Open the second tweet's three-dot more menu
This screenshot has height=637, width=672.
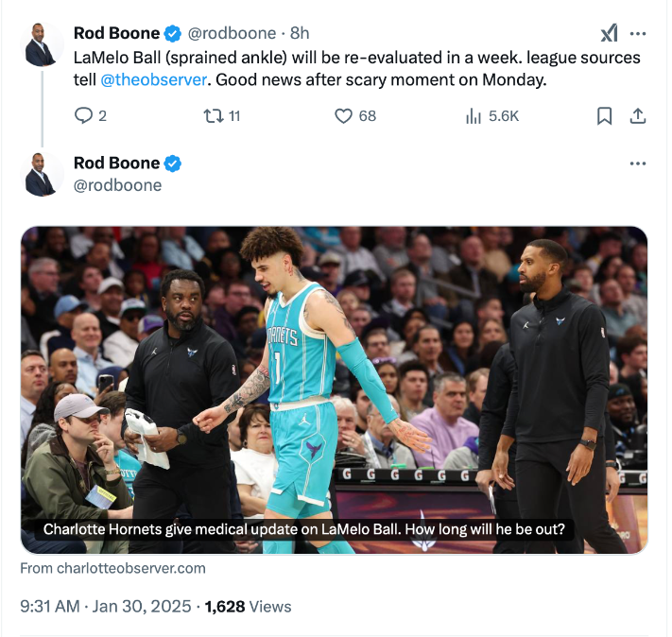point(638,164)
